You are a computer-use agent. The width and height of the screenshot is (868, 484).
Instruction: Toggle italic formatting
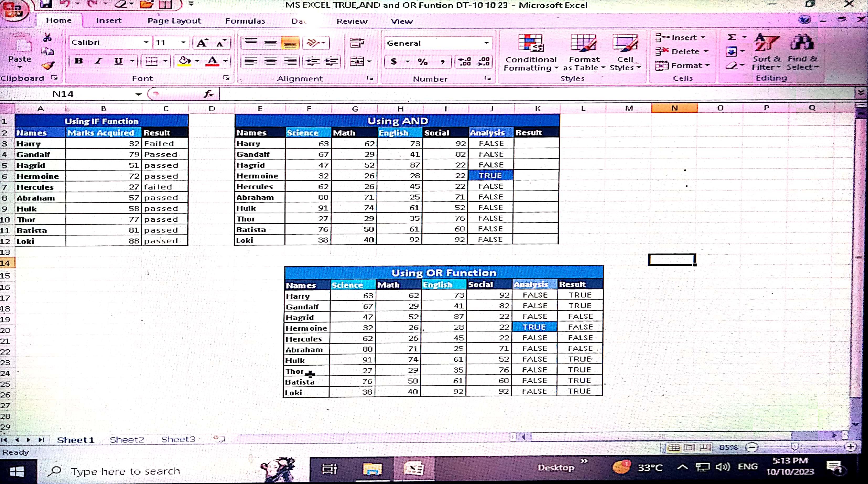98,61
